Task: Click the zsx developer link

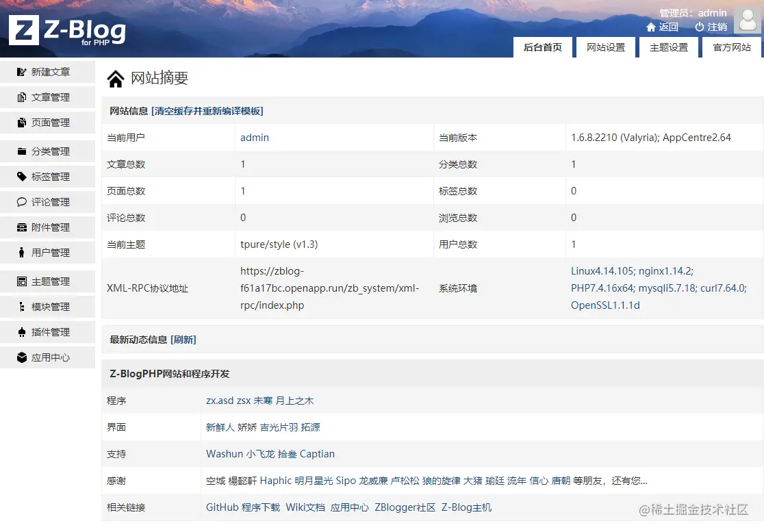Action: (244, 401)
